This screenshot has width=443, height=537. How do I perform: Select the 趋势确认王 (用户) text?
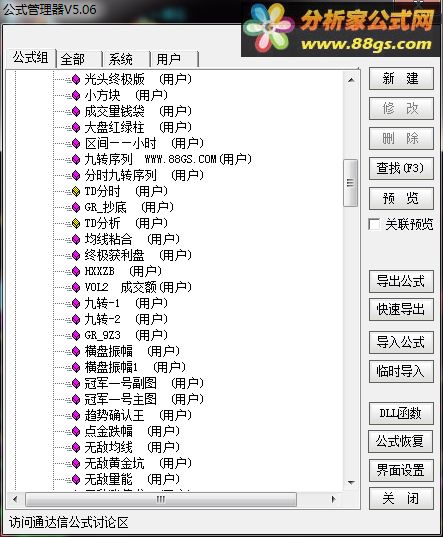pyautogui.click(x=138, y=415)
